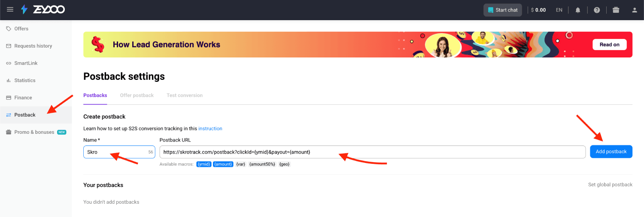Open the user profile icon

point(635,10)
